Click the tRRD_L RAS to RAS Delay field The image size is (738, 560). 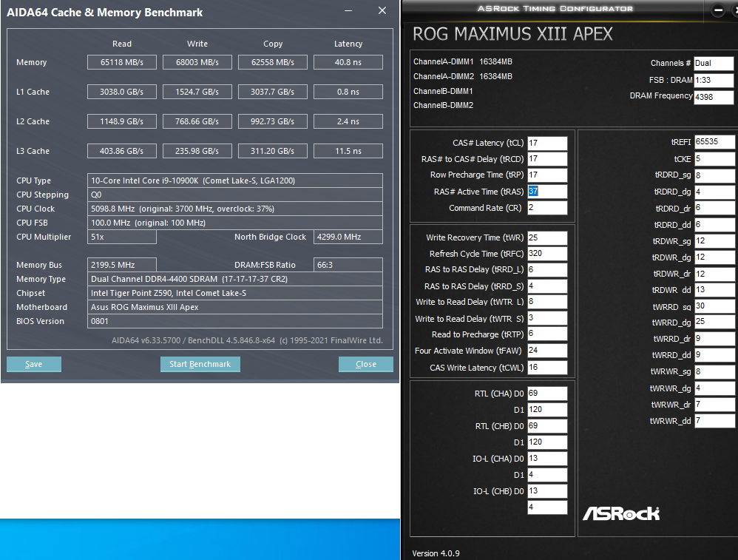tap(547, 270)
